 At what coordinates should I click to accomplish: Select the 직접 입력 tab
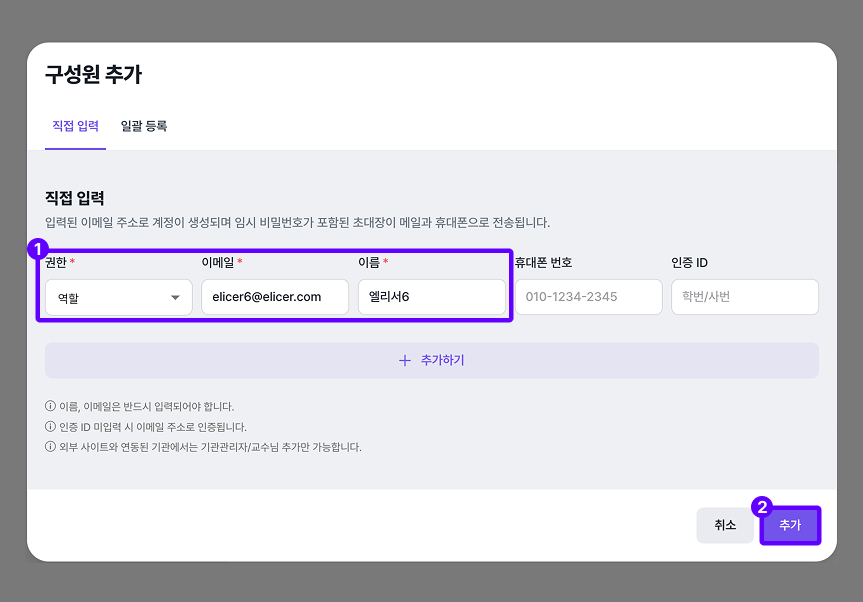75,127
